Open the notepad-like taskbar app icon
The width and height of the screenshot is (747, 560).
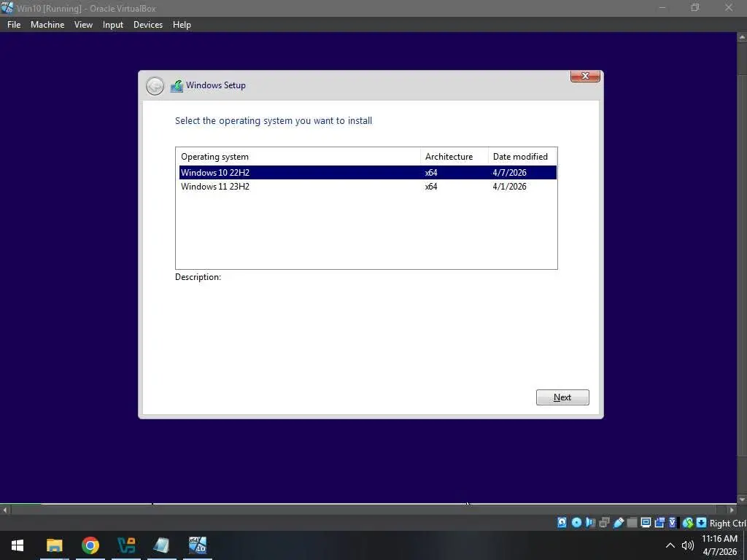pyautogui.click(x=162, y=545)
